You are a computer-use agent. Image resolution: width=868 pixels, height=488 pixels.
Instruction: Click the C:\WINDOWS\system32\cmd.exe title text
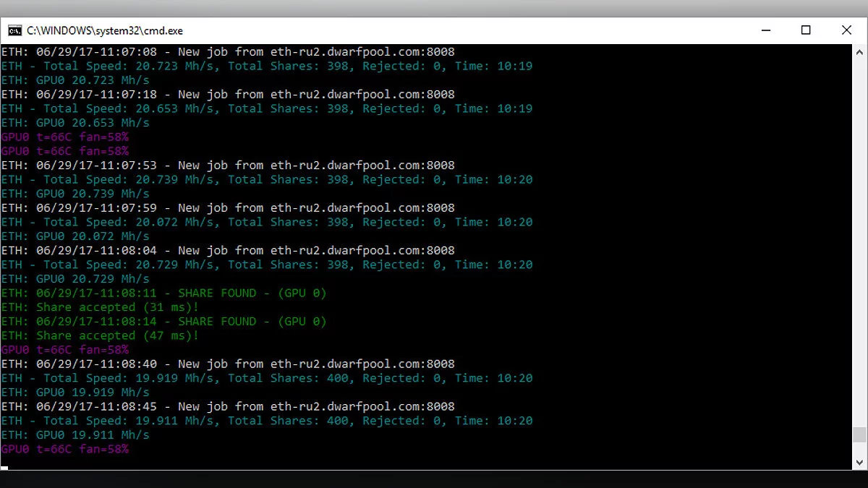coord(105,30)
